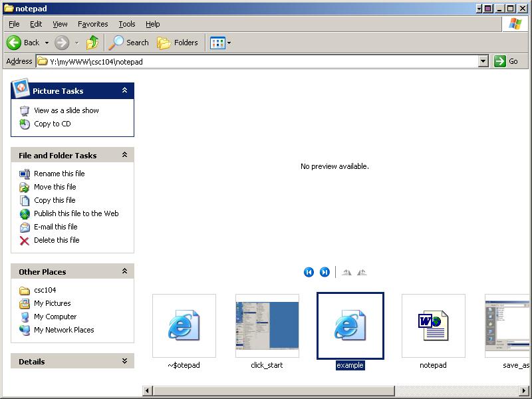Click the red X Delete icon
The width and height of the screenshot is (532, 399).
[x=25, y=241]
